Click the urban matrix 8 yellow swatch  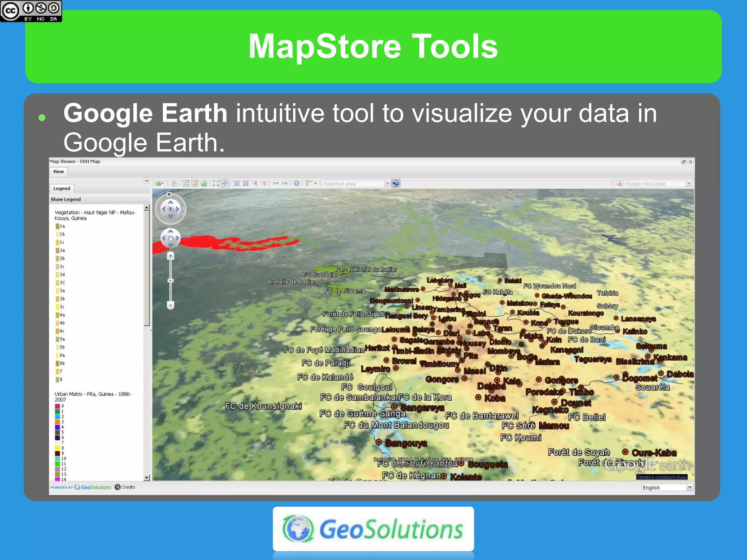pos(57,448)
